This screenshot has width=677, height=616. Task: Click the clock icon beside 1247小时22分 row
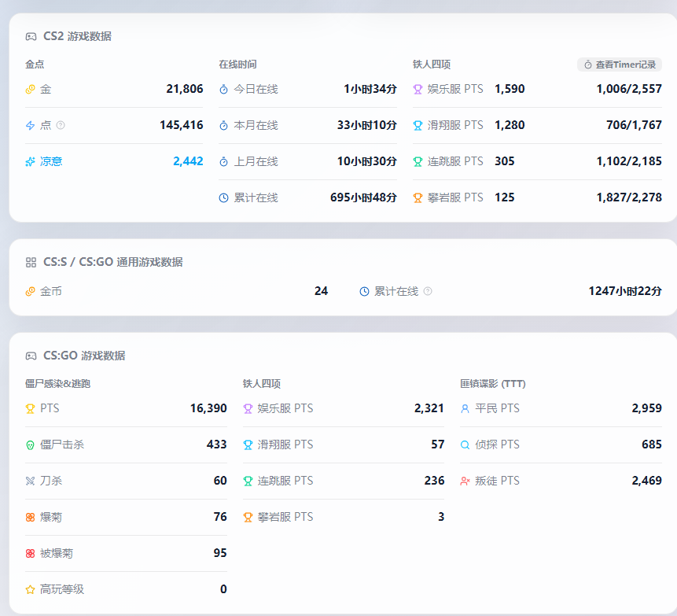tap(364, 292)
